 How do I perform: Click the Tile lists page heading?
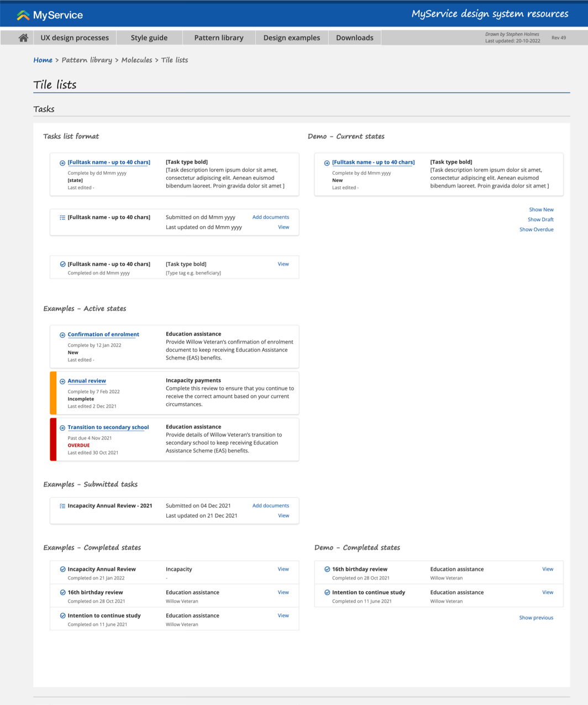click(x=55, y=85)
